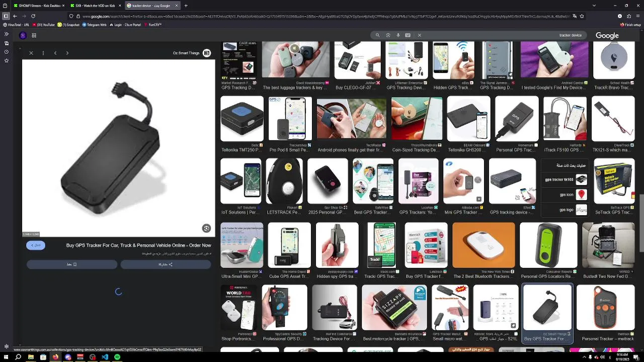Screen dimensions: 644x362
Task: Open the Pro Pod 6 Small Pe... thumbnail
Action: point(290,119)
